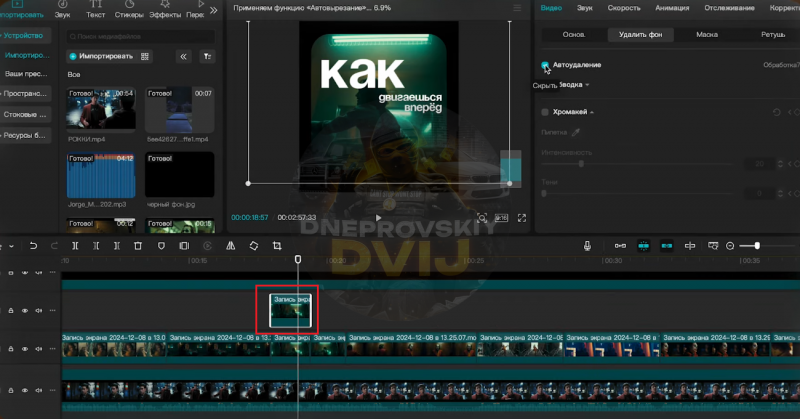Open Ваши прес... in the sidebar
Viewport: 800px width, 419px height.
(26, 74)
